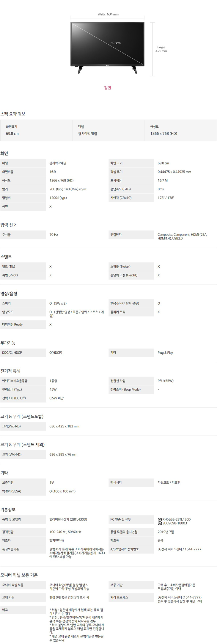This screenshot has height=644, width=217.
Task: Click the 전기적 특성 section heading
Action: coord(10,371)
